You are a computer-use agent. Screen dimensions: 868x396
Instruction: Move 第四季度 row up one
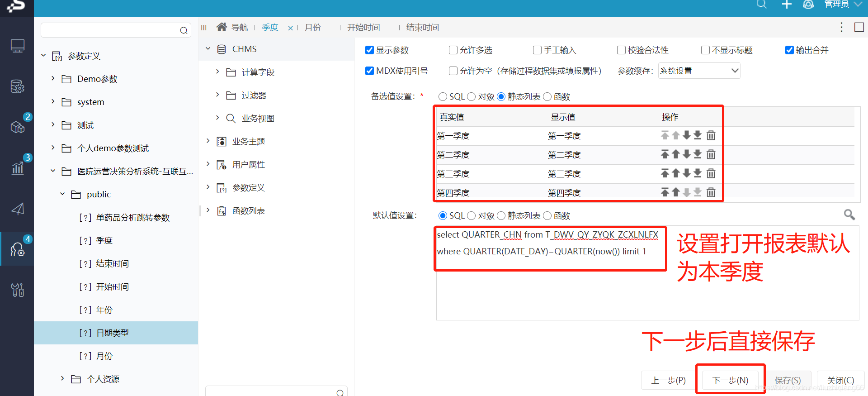(676, 192)
